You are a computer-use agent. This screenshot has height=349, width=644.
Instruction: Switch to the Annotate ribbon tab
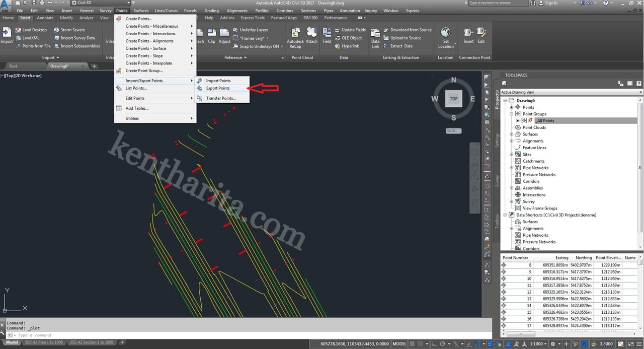pyautogui.click(x=45, y=18)
